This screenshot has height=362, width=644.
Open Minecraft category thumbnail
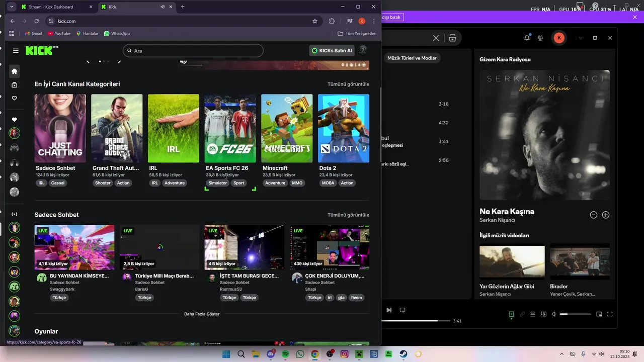pos(287,128)
